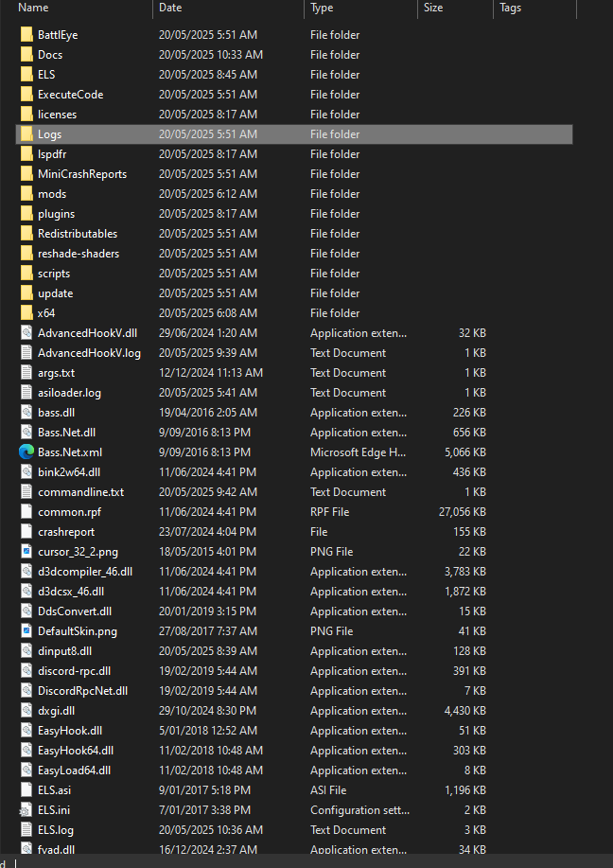Click date 18/05/2015 4:01 PM

click(207, 552)
